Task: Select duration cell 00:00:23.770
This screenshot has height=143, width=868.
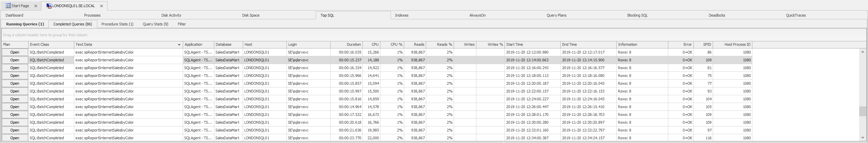Action: pos(347,138)
